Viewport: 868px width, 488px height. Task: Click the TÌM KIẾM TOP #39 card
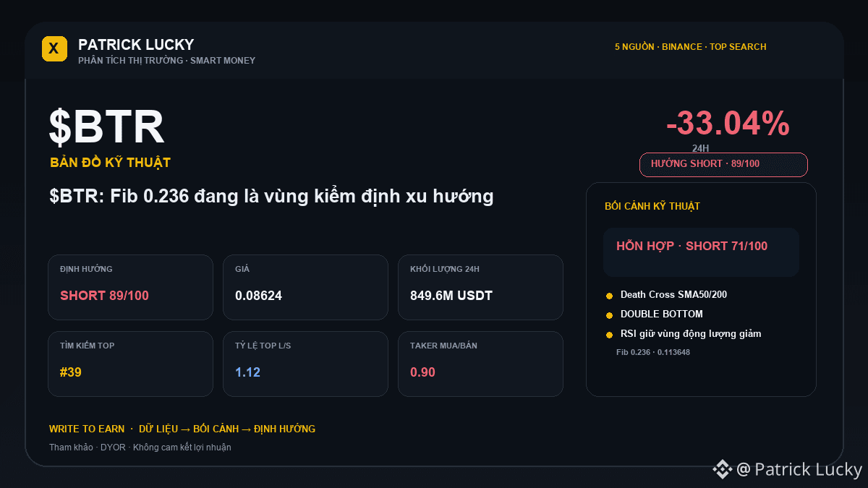(130, 364)
